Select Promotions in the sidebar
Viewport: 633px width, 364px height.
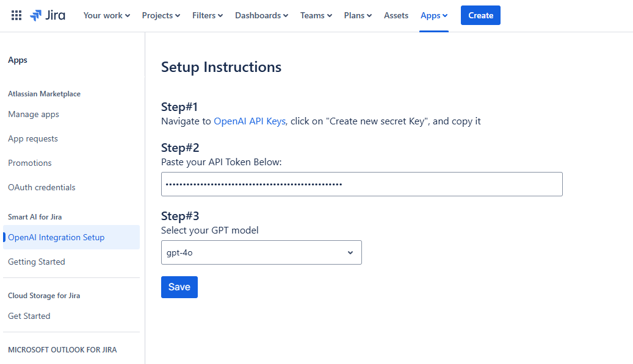[x=30, y=163]
